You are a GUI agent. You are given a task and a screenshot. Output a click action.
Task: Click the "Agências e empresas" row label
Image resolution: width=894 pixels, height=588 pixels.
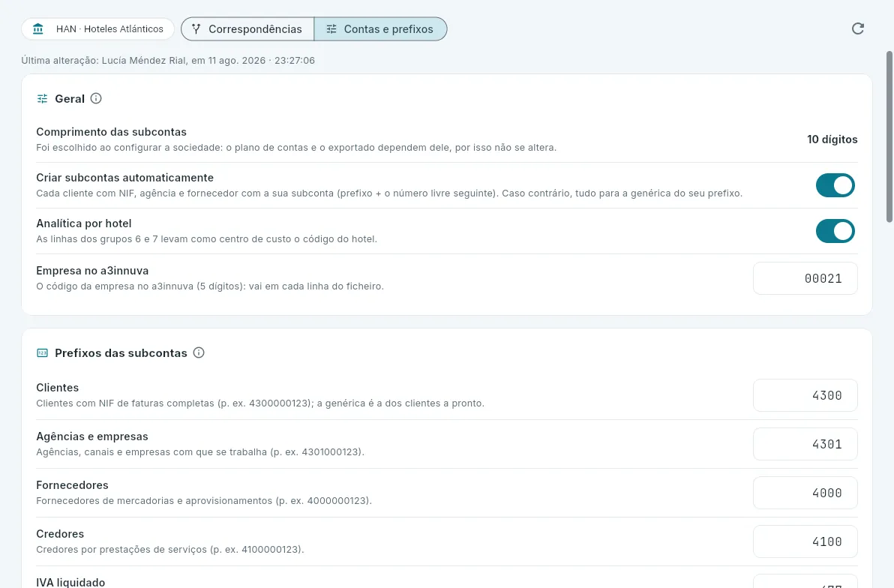pos(92,436)
